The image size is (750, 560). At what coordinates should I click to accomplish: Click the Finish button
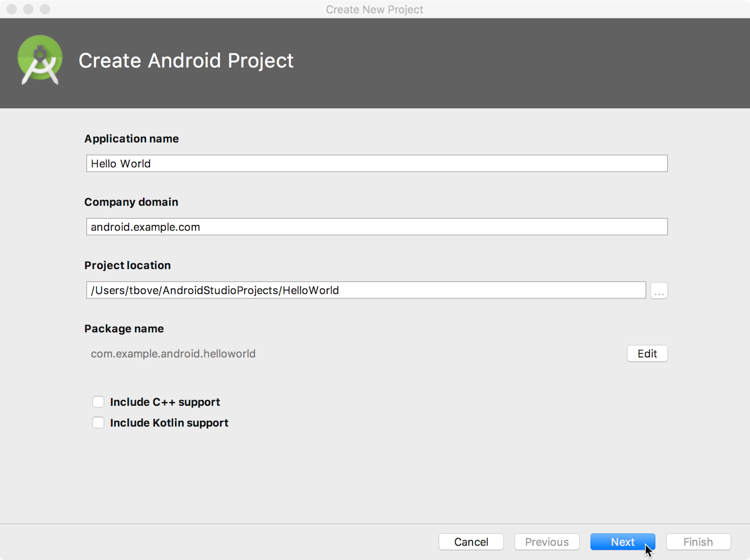coord(698,542)
